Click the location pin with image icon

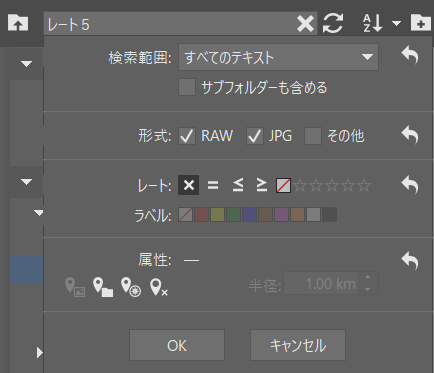pos(75,287)
